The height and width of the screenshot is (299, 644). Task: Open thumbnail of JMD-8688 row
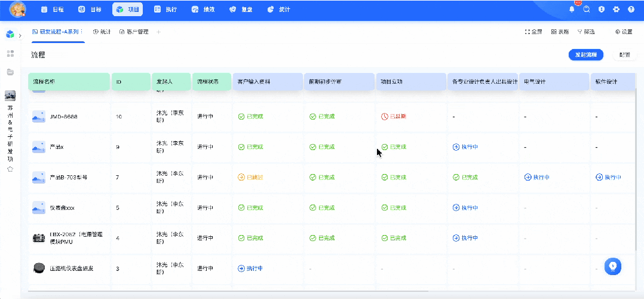[39, 117]
